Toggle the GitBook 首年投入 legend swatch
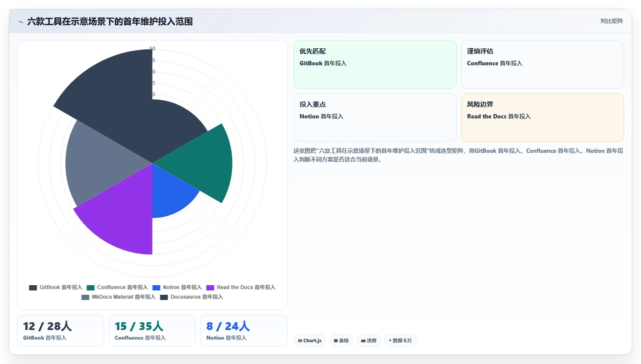The height and width of the screenshot is (364, 641). coord(33,287)
